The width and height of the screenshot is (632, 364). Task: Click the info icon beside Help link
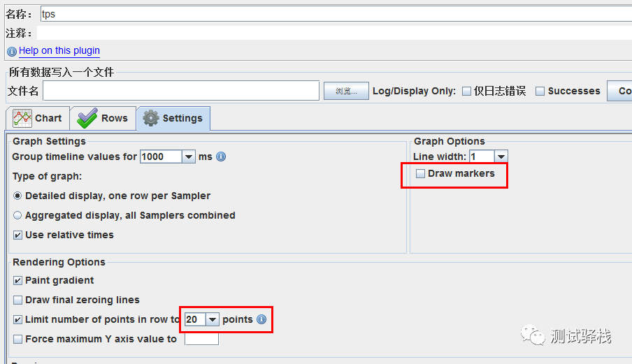coord(12,51)
